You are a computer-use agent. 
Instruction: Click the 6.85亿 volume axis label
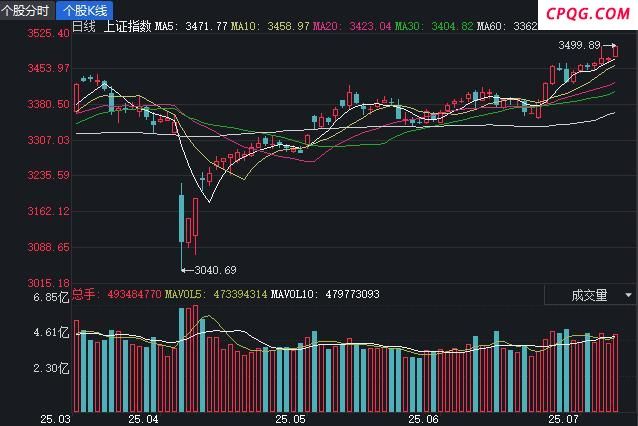tap(51, 297)
